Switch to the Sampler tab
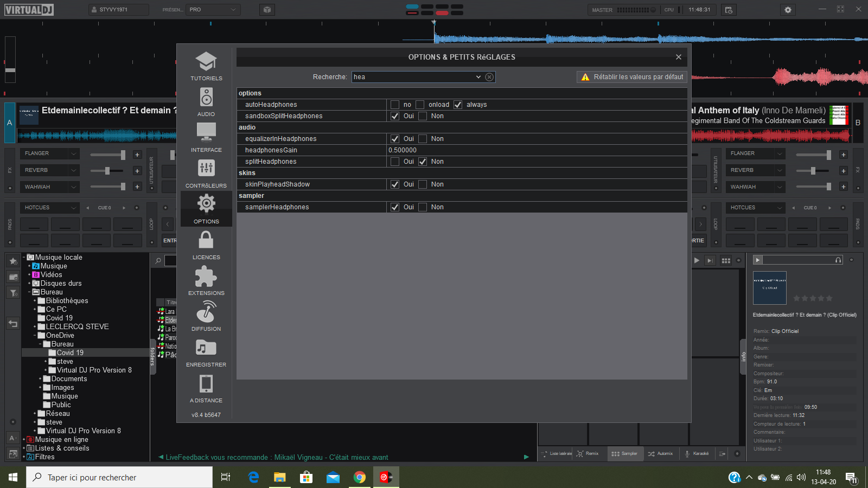Image resolution: width=868 pixels, height=488 pixels. [624, 453]
